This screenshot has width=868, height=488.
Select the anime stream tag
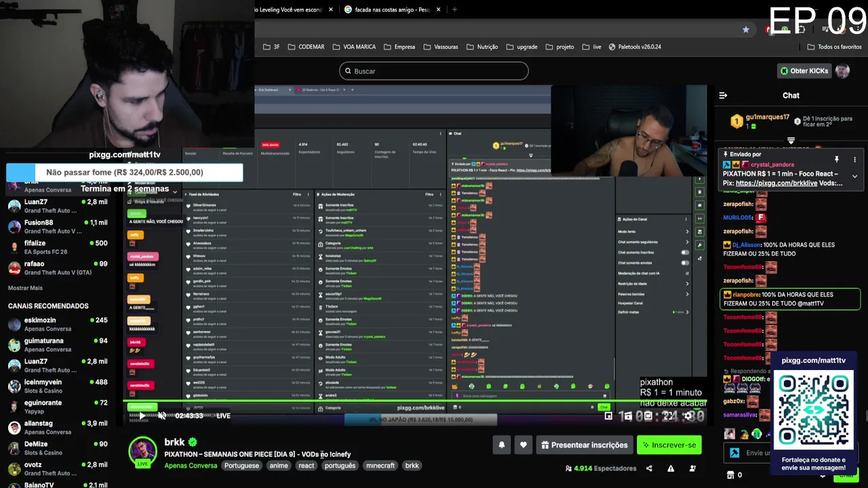coord(279,466)
